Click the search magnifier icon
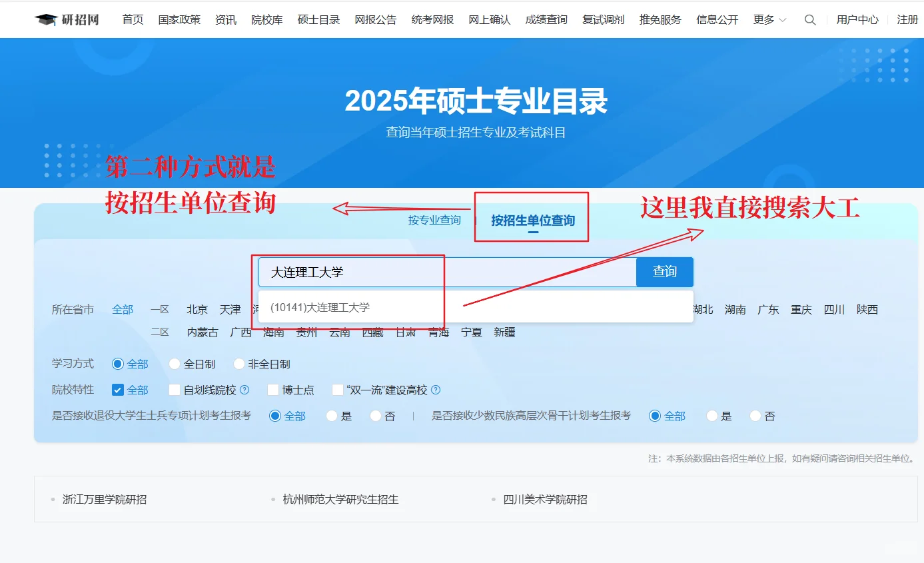 point(810,20)
